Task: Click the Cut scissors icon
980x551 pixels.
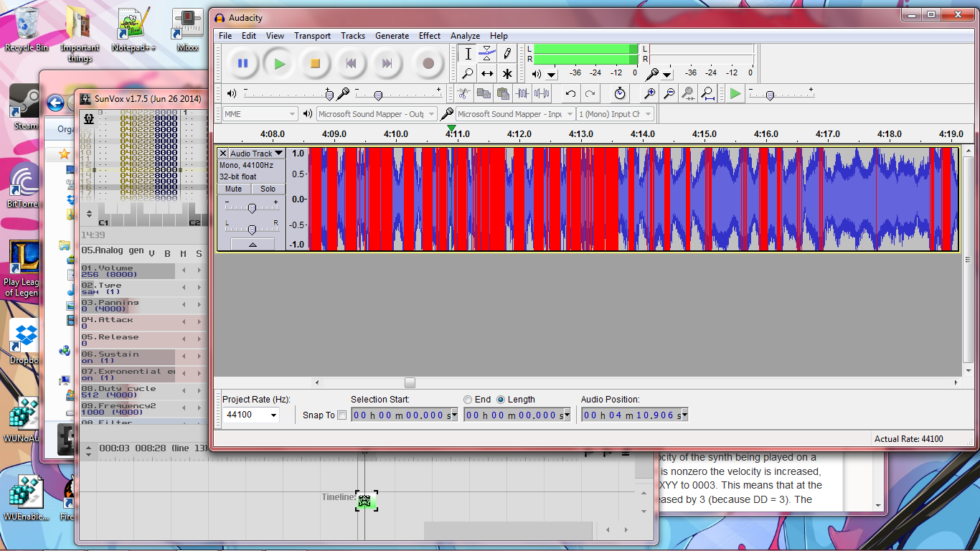Action: coord(464,93)
